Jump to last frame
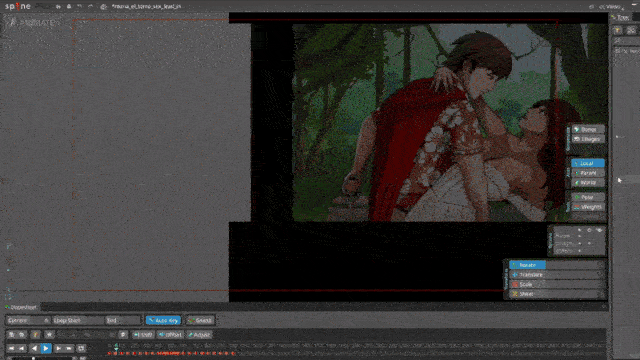 tap(69, 348)
